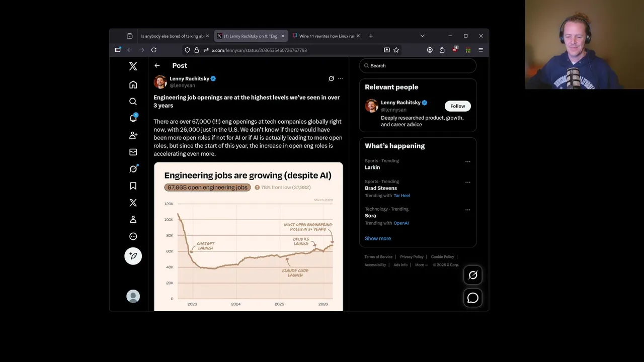Viewport: 644px width, 362px height.
Task: Open list all tabs chevron
Action: click(x=422, y=36)
